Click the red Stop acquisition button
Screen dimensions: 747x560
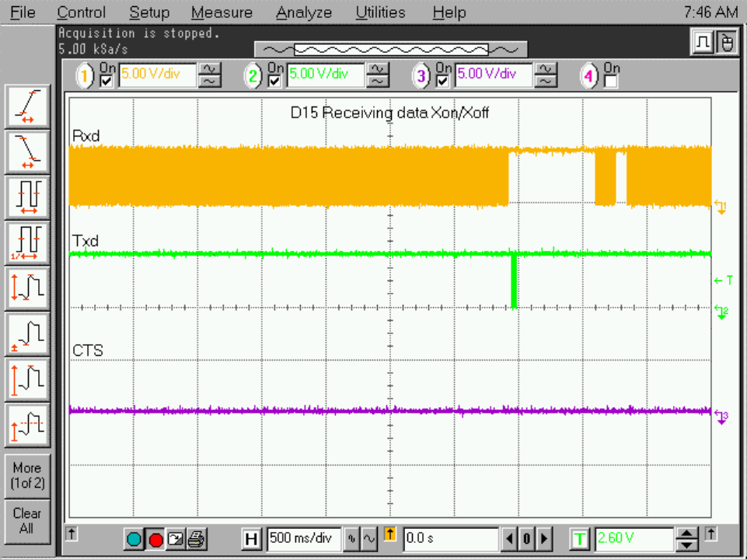155,539
